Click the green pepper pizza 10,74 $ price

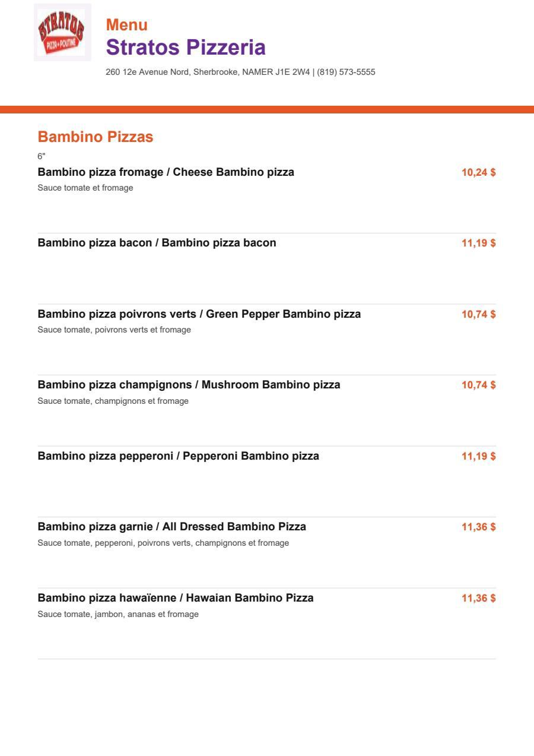(x=479, y=314)
